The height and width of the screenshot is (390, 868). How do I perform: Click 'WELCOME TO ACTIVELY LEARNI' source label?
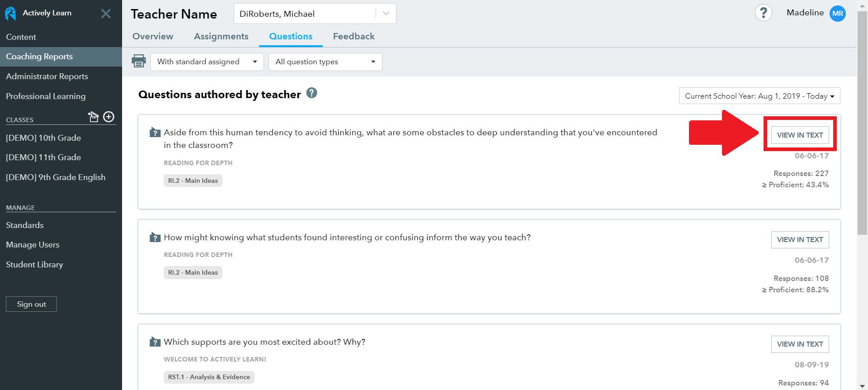pos(215,359)
